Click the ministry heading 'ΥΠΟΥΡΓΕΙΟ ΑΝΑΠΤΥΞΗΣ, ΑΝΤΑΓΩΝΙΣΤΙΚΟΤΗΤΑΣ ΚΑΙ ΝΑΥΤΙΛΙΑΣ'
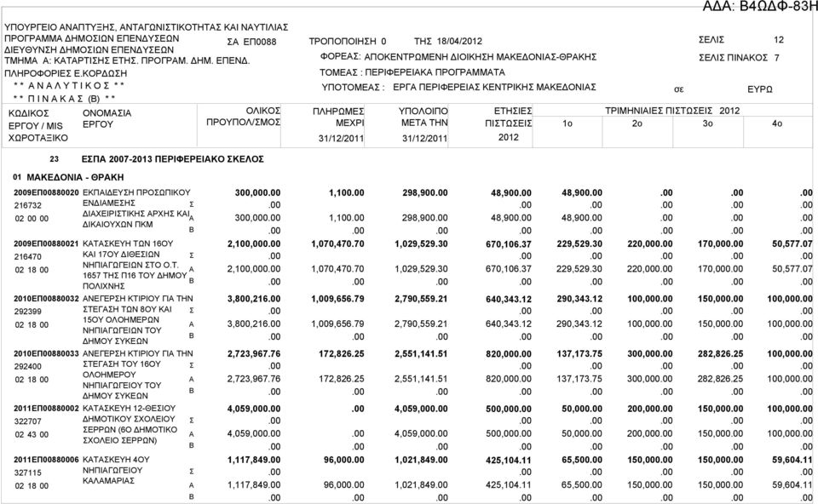 point(146,27)
